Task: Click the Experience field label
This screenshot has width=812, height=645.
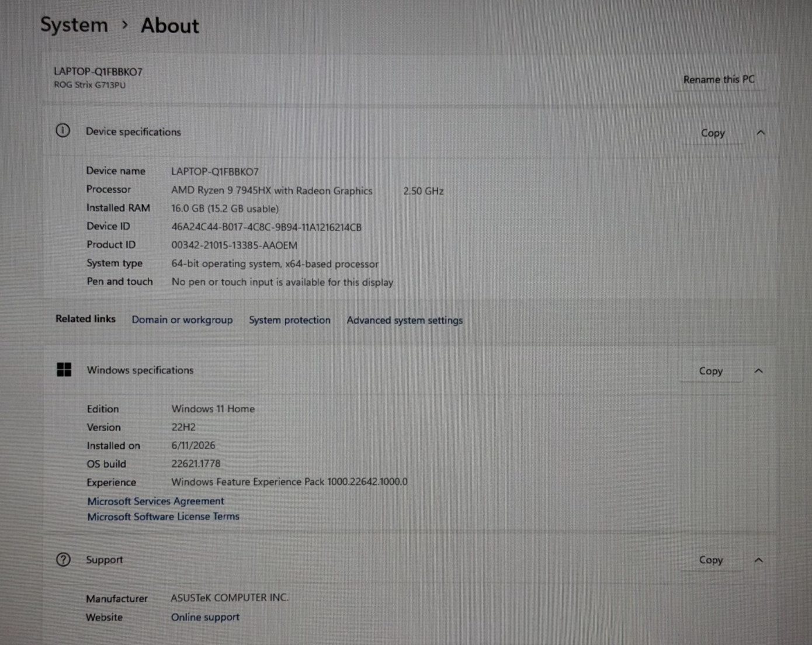Action: (112, 483)
